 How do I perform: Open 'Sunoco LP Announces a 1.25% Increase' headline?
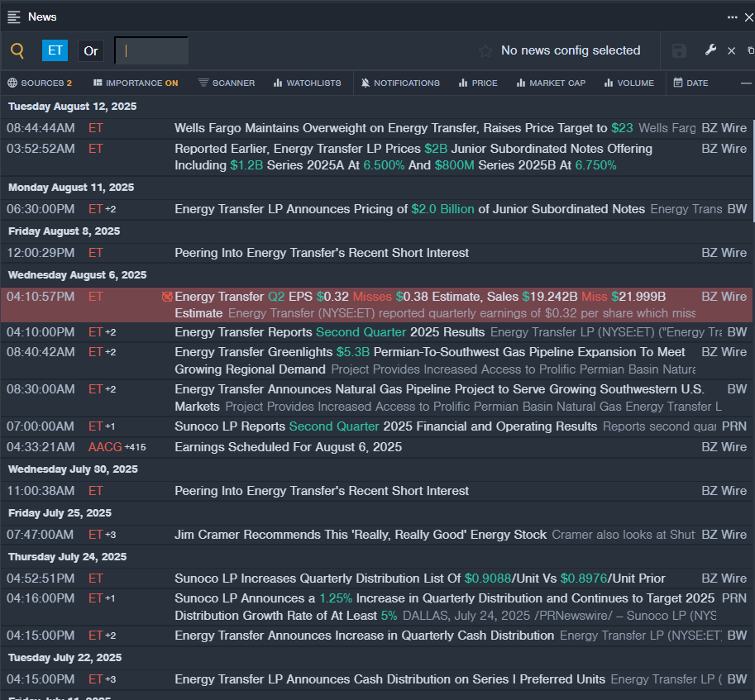pyautogui.click(x=444, y=607)
